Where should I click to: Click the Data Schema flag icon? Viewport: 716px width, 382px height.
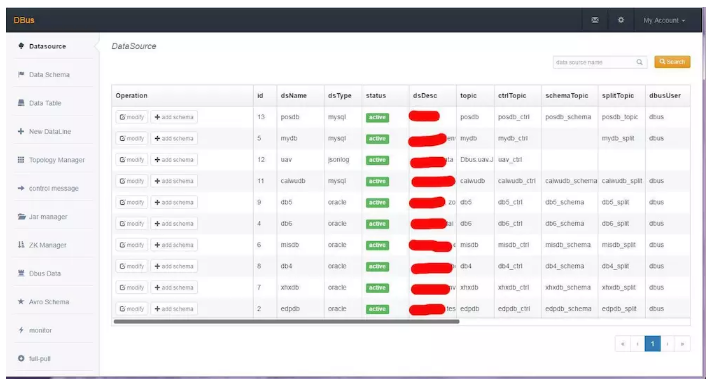(x=21, y=74)
